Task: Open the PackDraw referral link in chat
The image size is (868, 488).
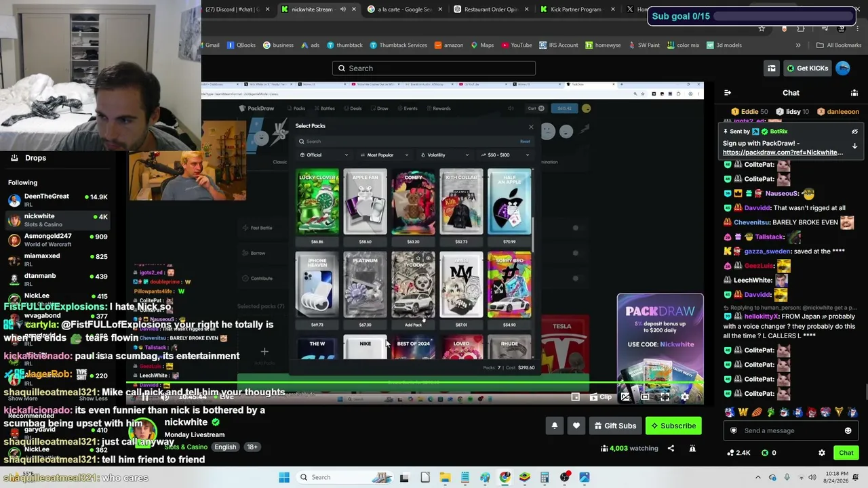Action: coord(783,152)
